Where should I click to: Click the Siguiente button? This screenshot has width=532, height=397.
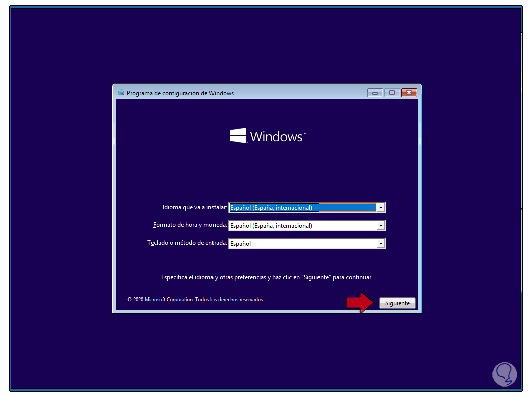point(397,303)
